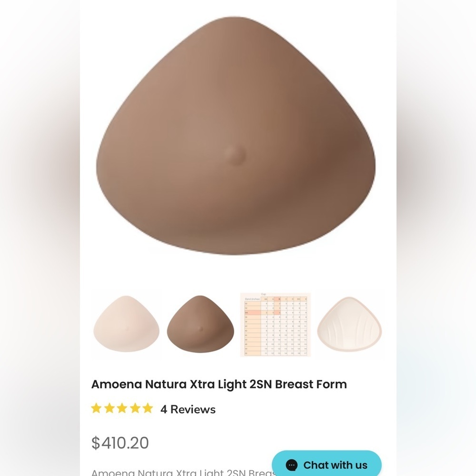476x476 pixels.
Task: Open the Chat with us button
Action: pos(327,465)
